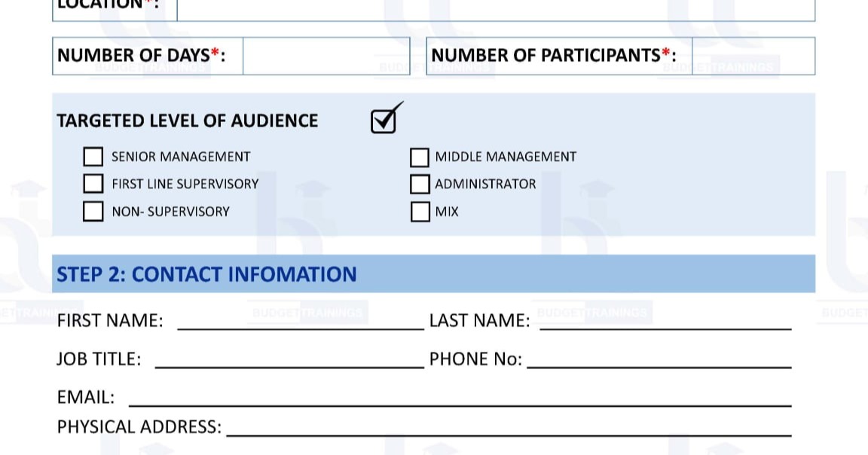Image resolution: width=868 pixels, height=455 pixels.
Task: Click the Number of Participants input box
Action: 753,56
